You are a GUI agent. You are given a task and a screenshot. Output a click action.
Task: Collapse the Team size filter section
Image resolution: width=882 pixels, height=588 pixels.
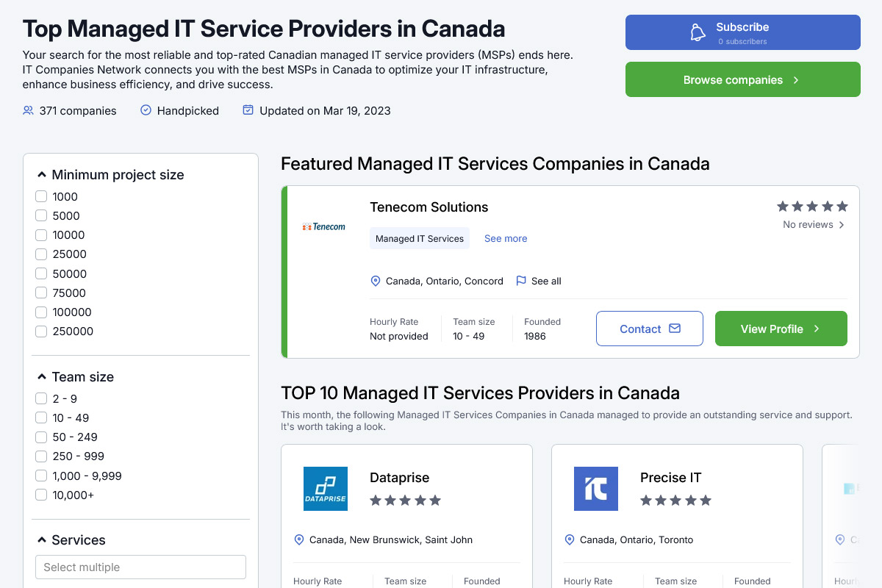(42, 377)
